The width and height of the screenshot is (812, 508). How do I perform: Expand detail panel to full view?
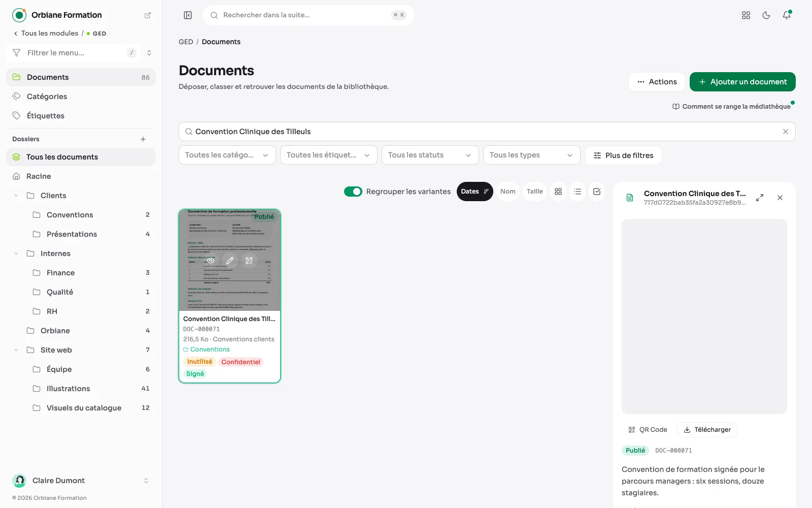coord(760,198)
